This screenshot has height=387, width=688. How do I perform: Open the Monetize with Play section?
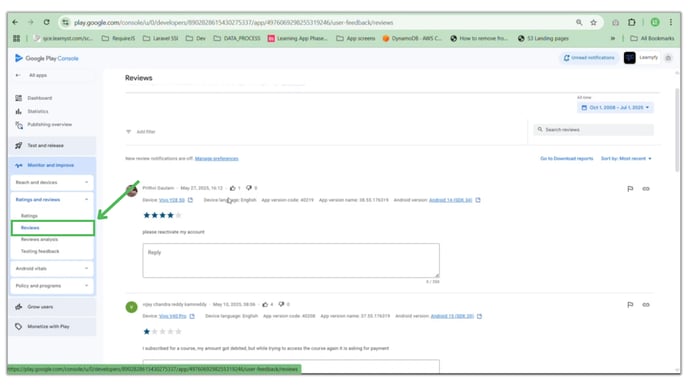(52, 327)
